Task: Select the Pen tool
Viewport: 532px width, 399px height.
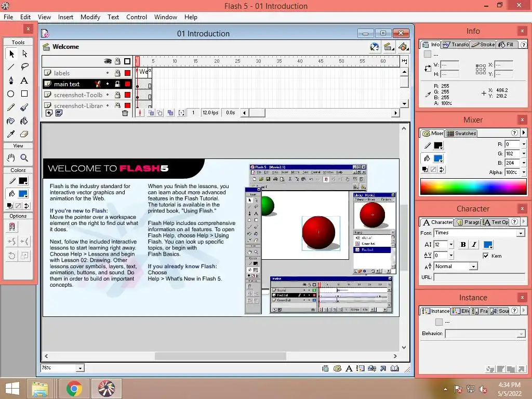Action: 11,81
